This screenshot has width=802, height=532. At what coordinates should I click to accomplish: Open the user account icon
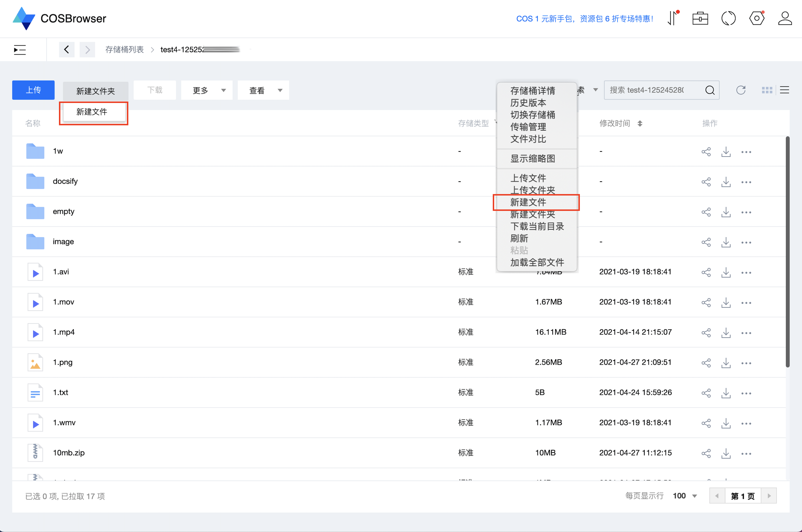[785, 18]
